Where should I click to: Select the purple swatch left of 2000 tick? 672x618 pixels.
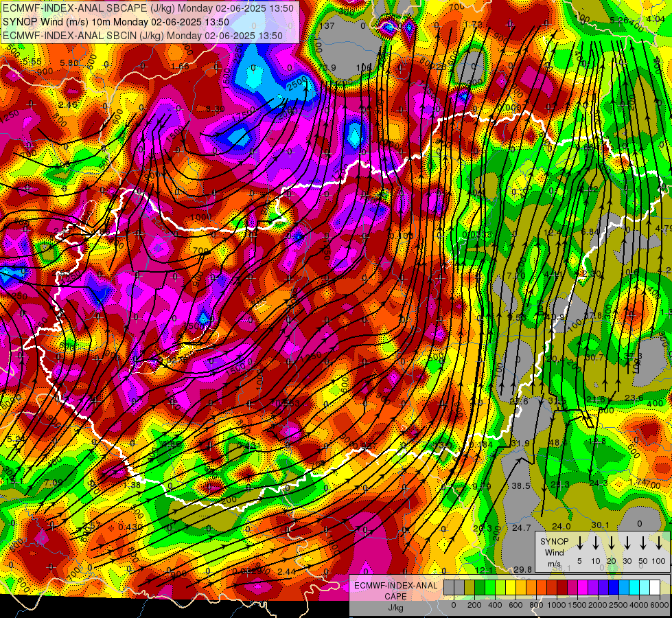tap(593, 587)
